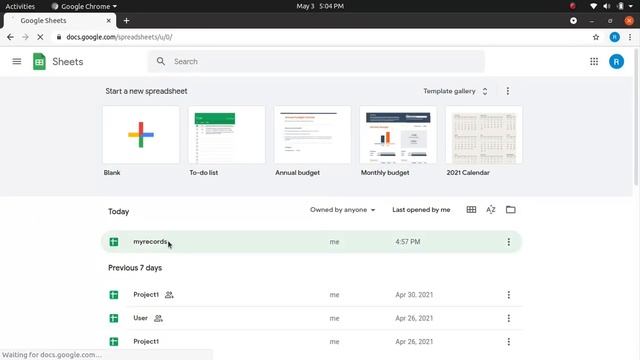
Task: Click the Sheets title text
Action: point(68,62)
